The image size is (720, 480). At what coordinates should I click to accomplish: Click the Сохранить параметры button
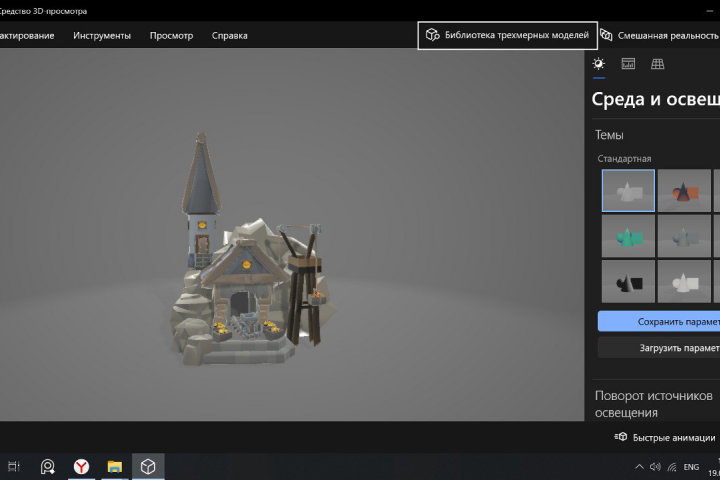tap(659, 322)
